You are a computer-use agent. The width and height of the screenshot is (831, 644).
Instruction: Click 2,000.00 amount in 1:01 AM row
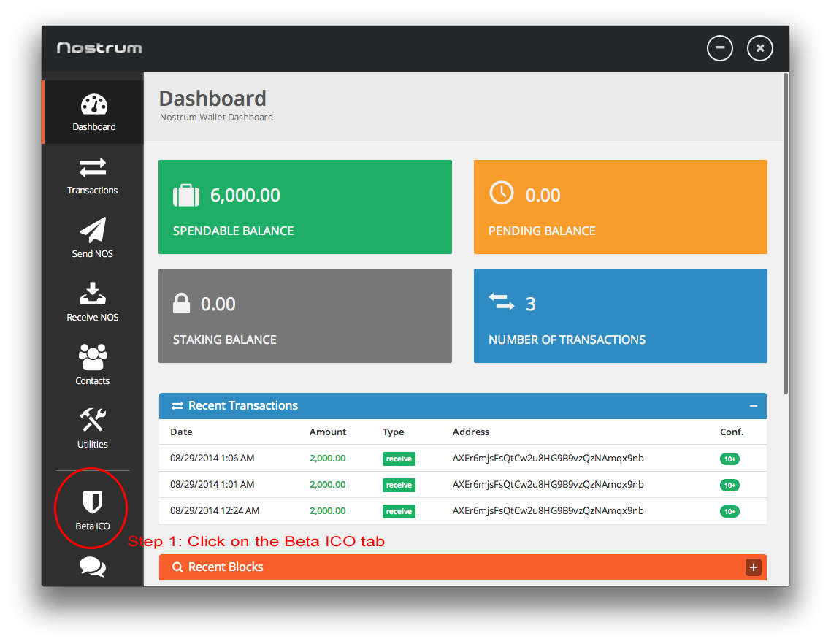(328, 484)
